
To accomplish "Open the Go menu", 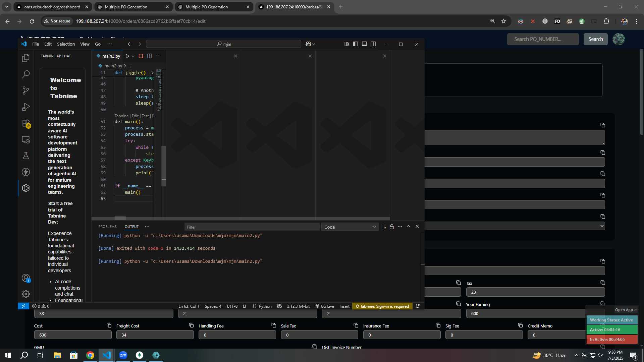I will [98, 44].
